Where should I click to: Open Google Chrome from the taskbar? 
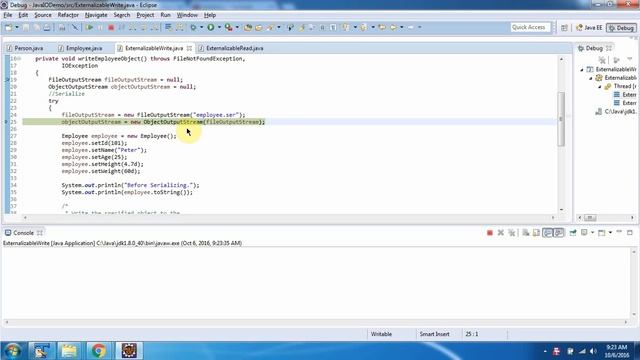[x=98, y=351]
